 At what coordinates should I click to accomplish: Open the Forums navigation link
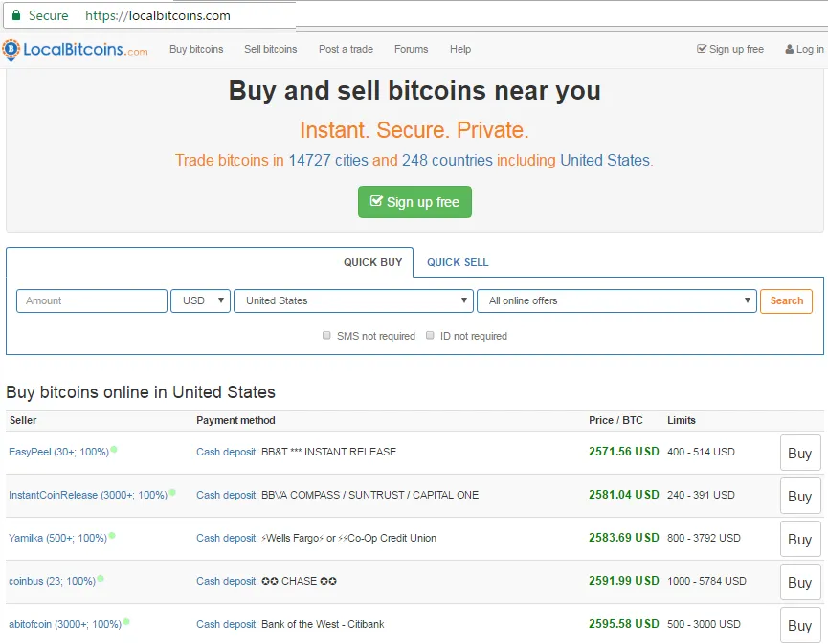411,49
